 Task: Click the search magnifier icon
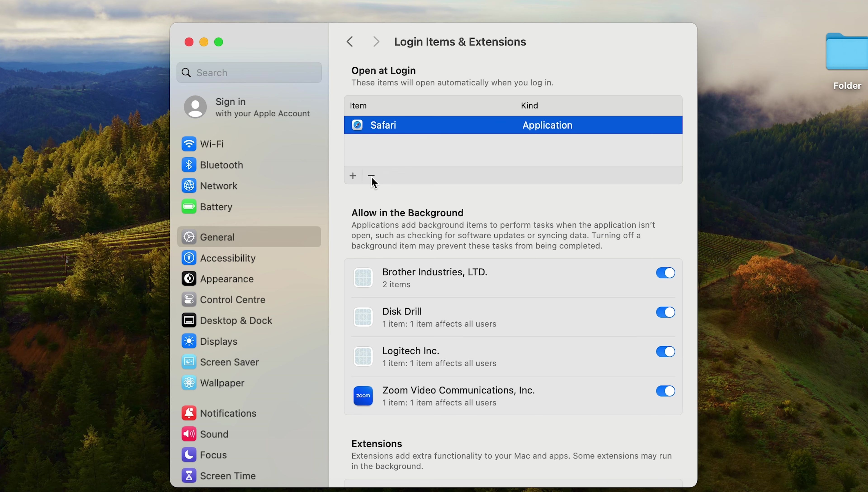pos(186,73)
